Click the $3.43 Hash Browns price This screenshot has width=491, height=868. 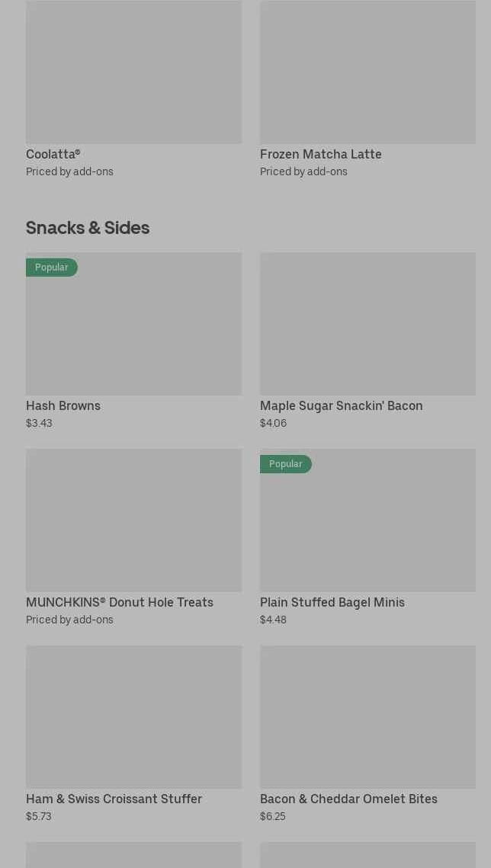[39, 424]
